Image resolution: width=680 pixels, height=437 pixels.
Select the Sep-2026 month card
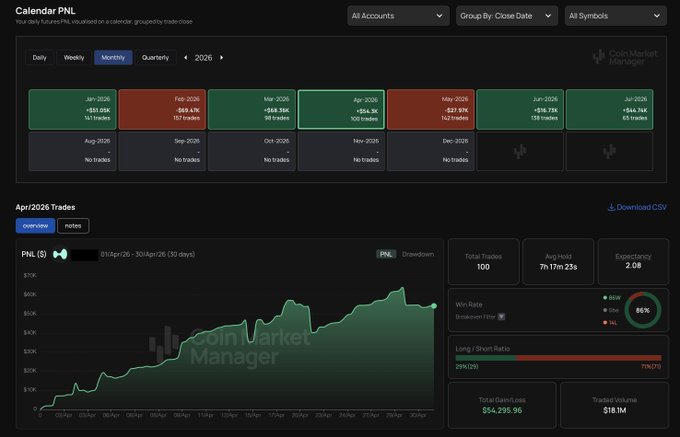tap(162, 151)
